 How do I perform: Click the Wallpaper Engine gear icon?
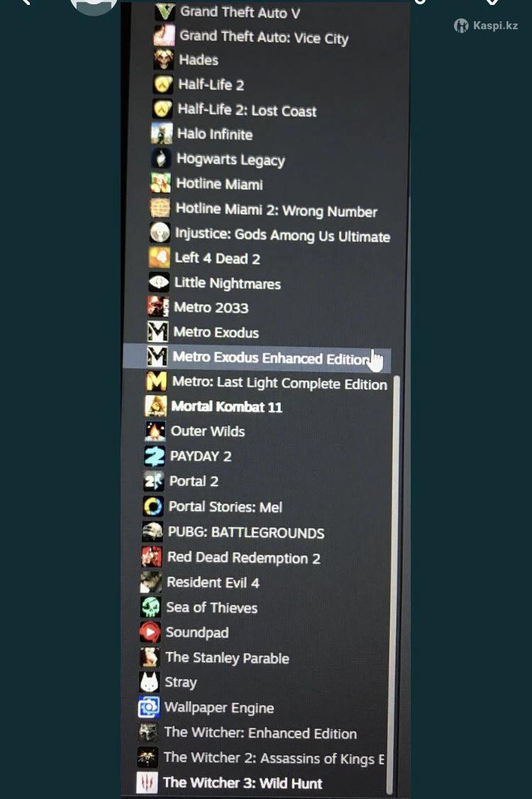pyautogui.click(x=148, y=707)
